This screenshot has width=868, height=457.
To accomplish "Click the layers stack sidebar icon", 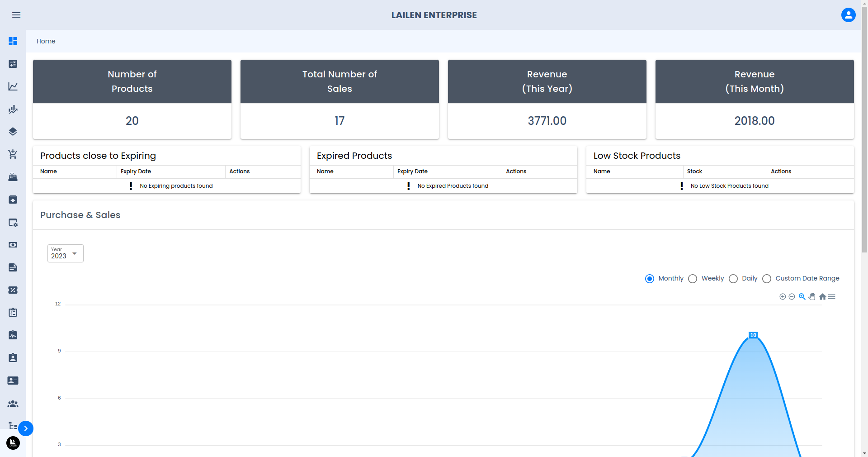I will [x=13, y=132].
